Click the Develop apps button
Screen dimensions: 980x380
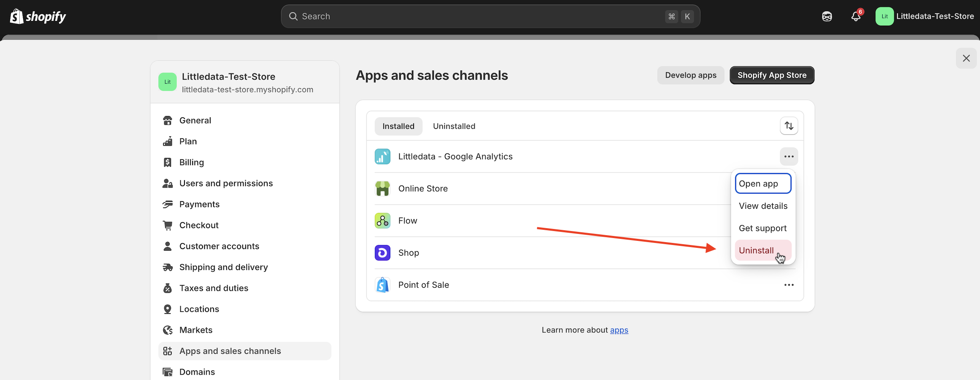[690, 75]
